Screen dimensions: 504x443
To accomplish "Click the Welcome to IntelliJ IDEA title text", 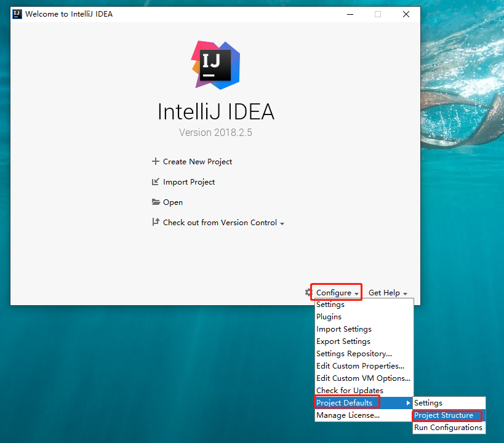I will point(69,14).
